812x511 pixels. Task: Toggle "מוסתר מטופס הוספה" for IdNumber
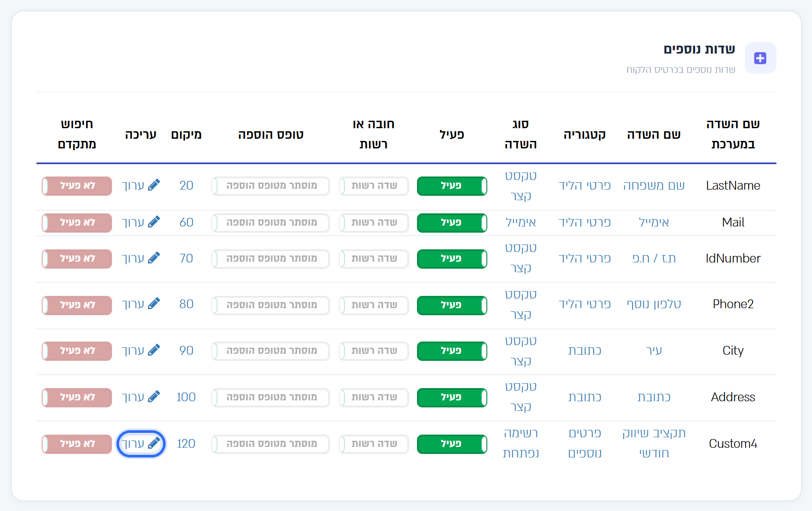coord(271,259)
